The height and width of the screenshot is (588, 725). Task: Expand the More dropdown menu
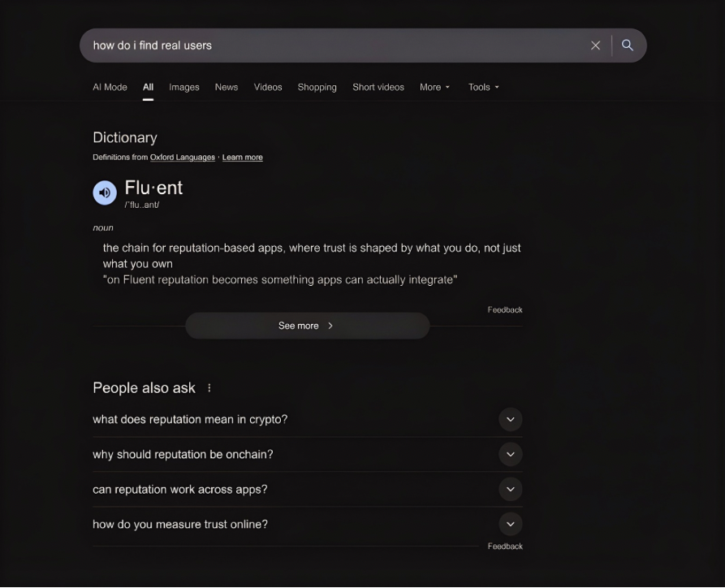coord(434,87)
